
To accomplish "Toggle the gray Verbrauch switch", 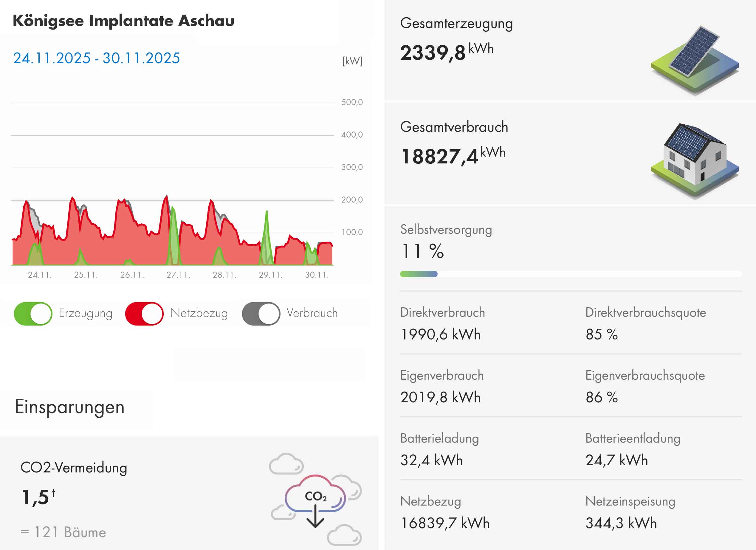I will tap(261, 313).
